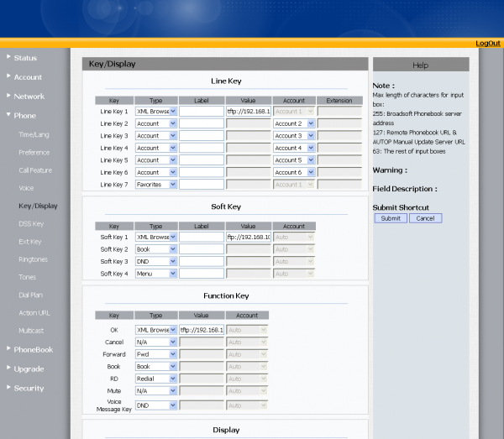
Task: Click Line Key 7 Label field
Action: pos(202,185)
